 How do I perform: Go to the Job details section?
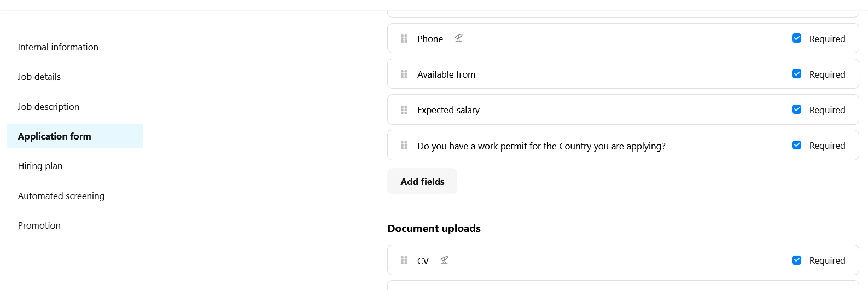tap(39, 77)
